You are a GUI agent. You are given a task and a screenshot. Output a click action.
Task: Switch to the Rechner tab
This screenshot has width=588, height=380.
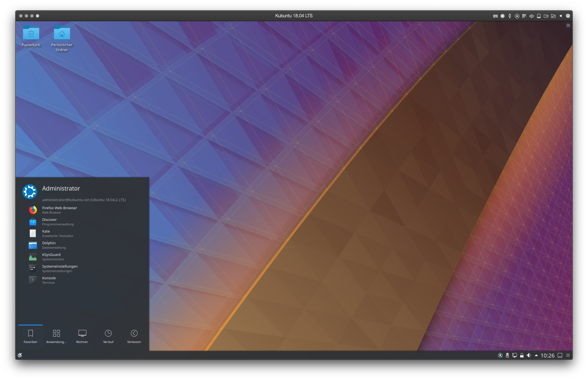(82, 337)
